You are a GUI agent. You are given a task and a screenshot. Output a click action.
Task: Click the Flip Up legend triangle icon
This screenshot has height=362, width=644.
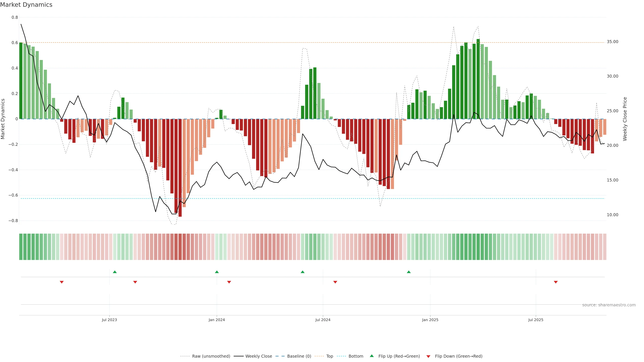click(x=372, y=356)
